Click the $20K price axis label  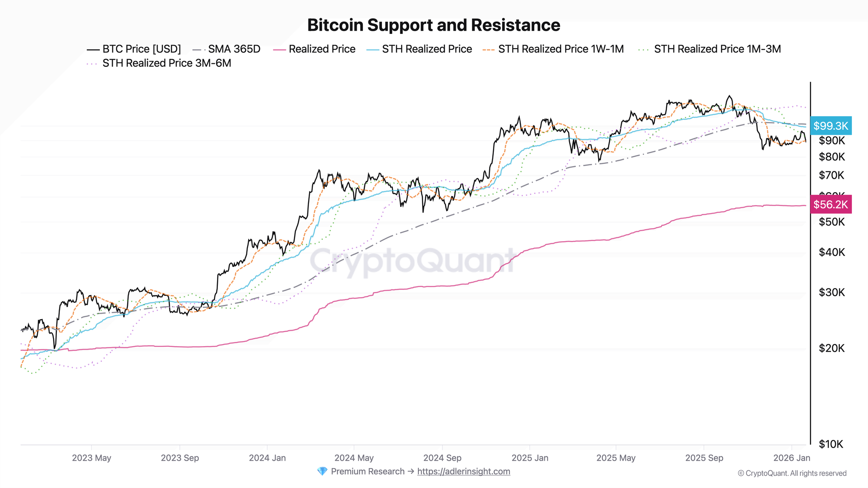tap(832, 348)
